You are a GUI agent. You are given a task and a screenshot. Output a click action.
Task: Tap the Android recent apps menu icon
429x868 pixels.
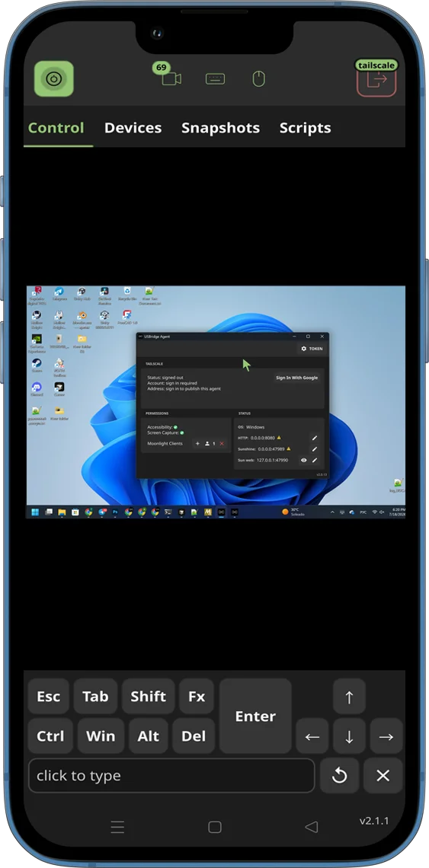click(x=117, y=827)
